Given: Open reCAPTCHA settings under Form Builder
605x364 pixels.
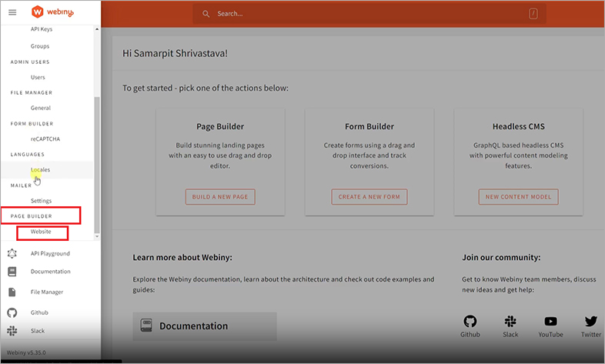Looking at the screenshot, I should coord(45,139).
